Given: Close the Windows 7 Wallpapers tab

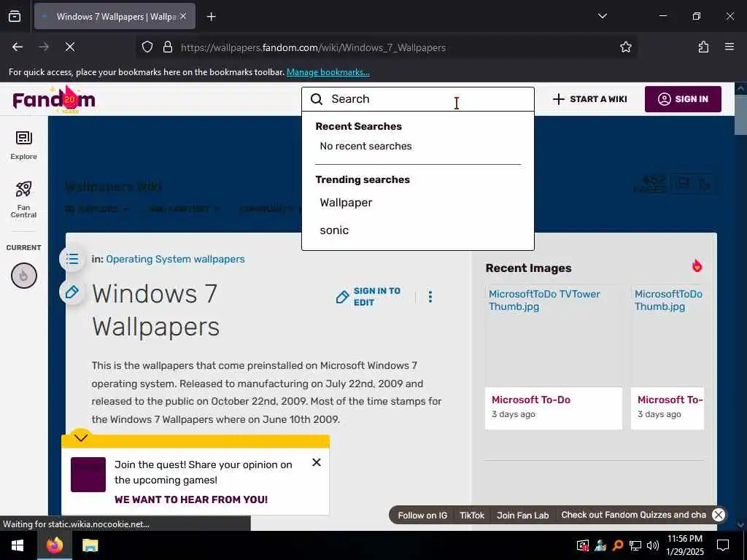Looking at the screenshot, I should [x=183, y=16].
